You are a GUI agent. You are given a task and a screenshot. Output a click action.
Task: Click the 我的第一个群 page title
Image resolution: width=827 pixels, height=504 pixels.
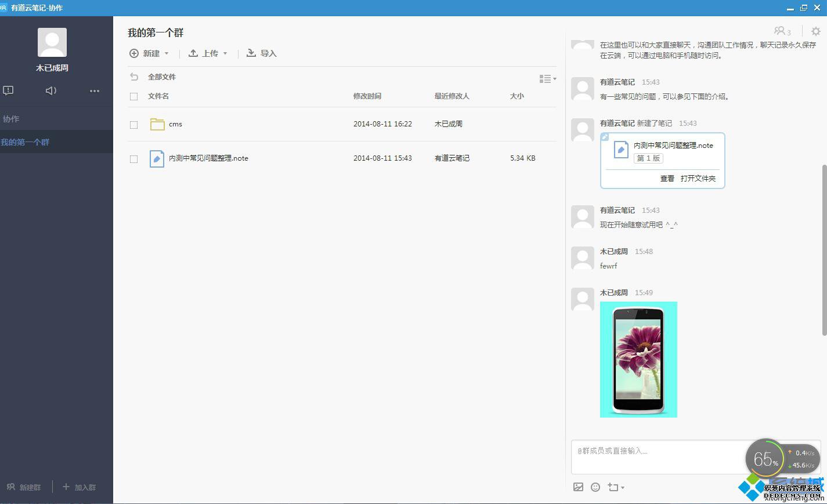(156, 33)
